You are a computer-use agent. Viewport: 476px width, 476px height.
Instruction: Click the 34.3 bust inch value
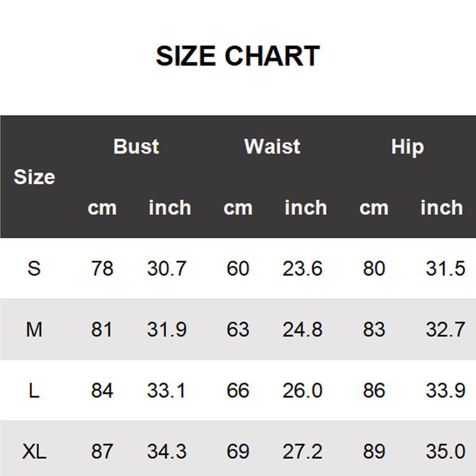[x=167, y=452]
